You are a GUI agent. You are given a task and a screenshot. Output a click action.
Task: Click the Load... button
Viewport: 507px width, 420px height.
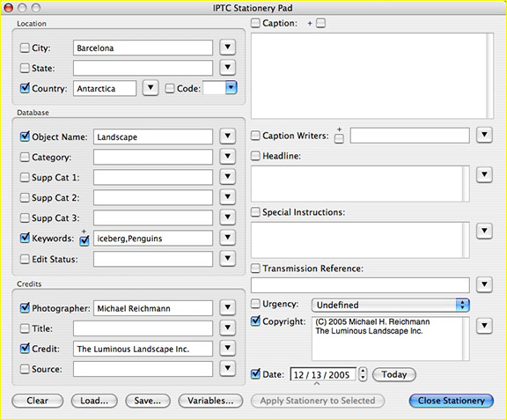click(x=94, y=401)
